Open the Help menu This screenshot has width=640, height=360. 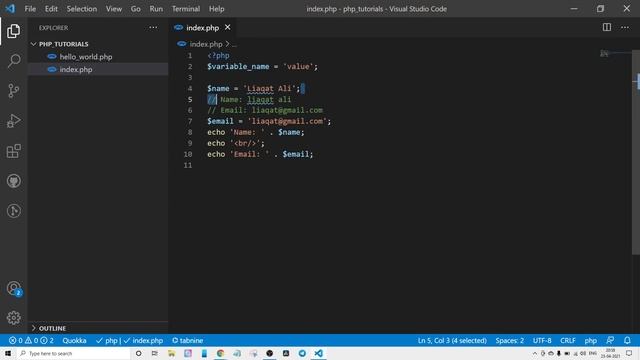(x=216, y=9)
